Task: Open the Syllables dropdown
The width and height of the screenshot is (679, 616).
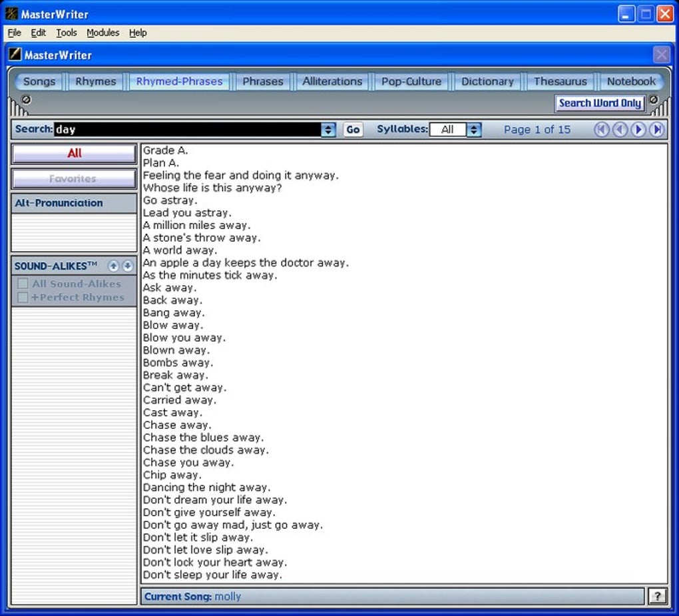Action: [x=474, y=129]
